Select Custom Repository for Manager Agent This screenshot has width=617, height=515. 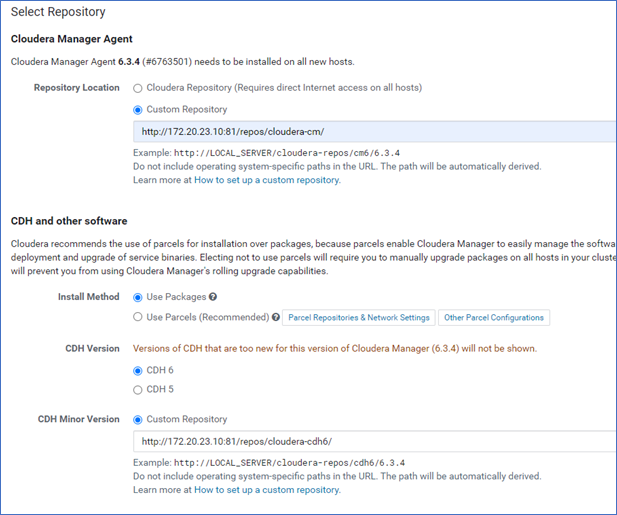(137, 110)
